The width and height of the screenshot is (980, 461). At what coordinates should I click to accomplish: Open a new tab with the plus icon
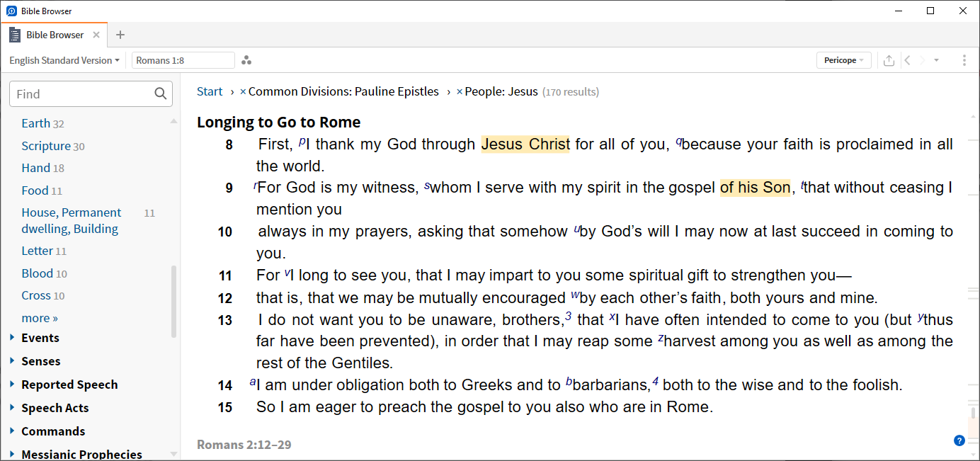pos(120,34)
